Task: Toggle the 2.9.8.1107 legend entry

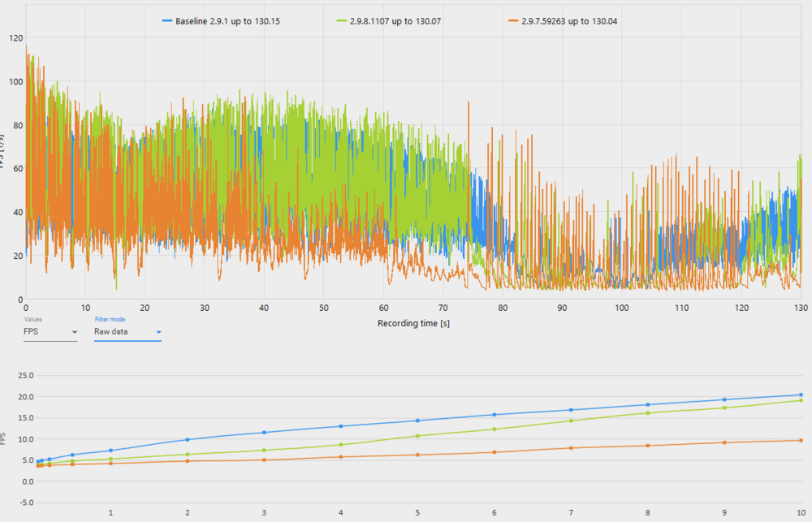Action: 389,21
